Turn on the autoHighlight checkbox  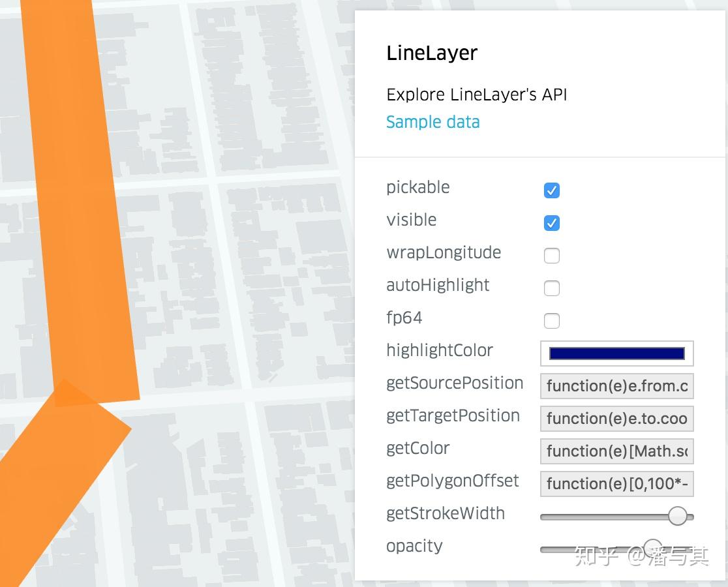552,288
